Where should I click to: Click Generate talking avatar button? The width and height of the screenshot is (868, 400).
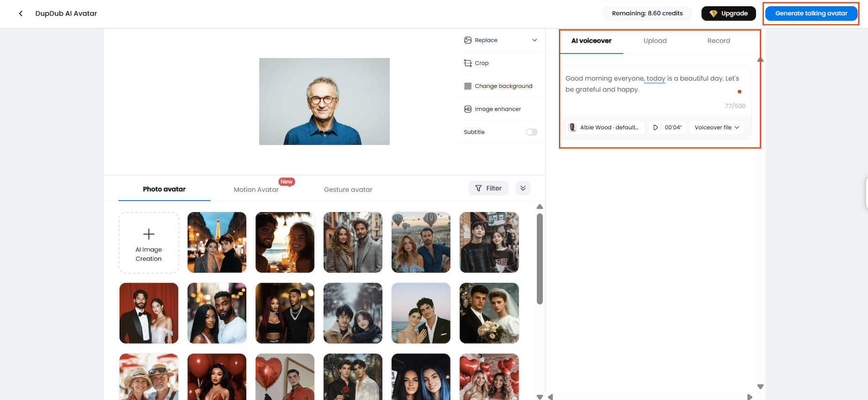click(x=811, y=14)
